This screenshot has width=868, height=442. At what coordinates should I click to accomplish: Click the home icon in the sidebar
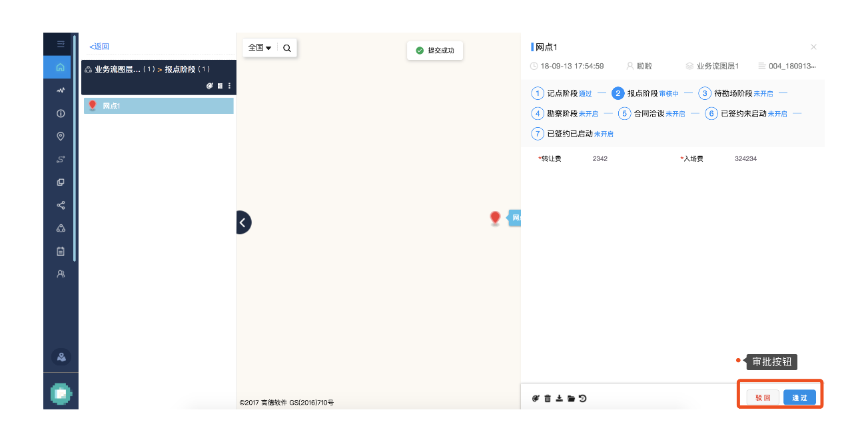tap(61, 67)
